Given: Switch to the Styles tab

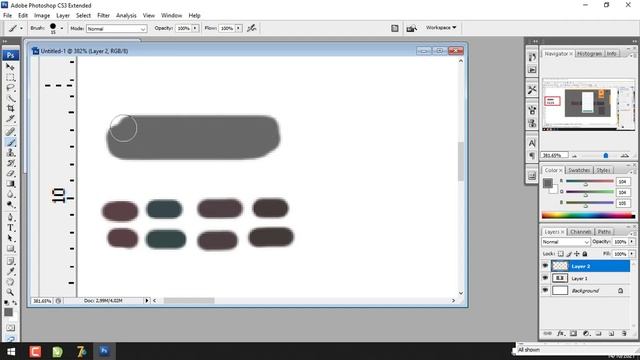Looking at the screenshot, I should point(603,170).
